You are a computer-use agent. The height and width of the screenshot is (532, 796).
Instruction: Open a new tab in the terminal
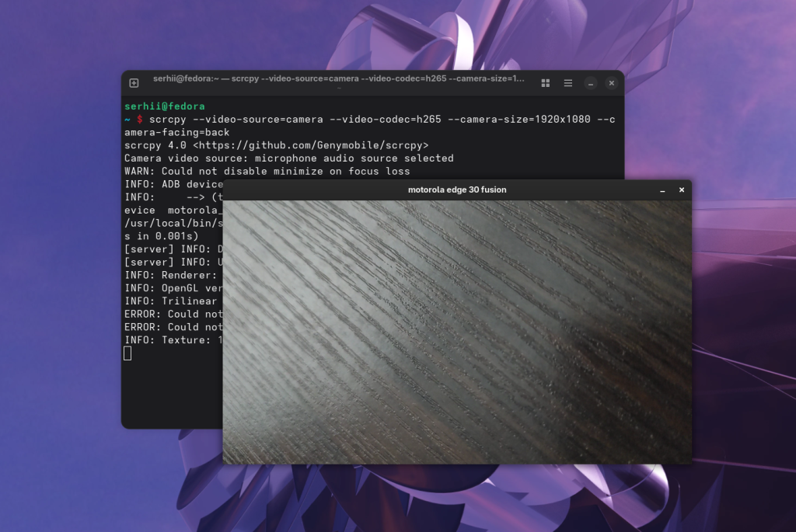click(x=134, y=82)
